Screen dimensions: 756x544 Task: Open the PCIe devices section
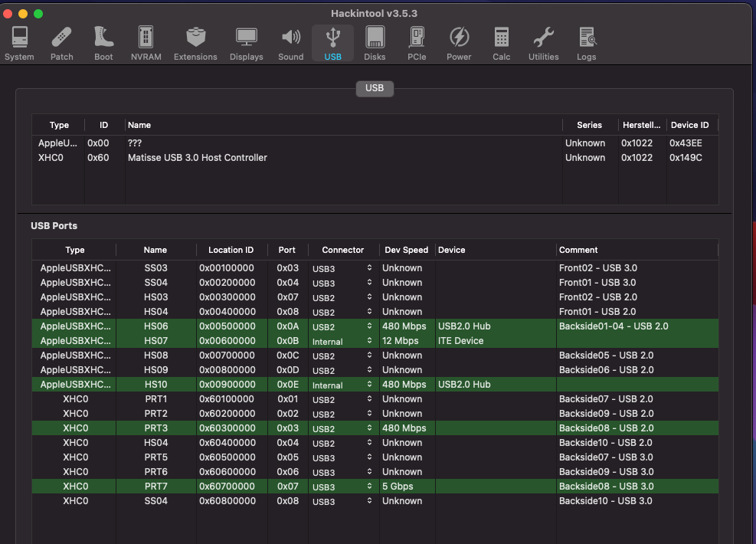pos(417,43)
